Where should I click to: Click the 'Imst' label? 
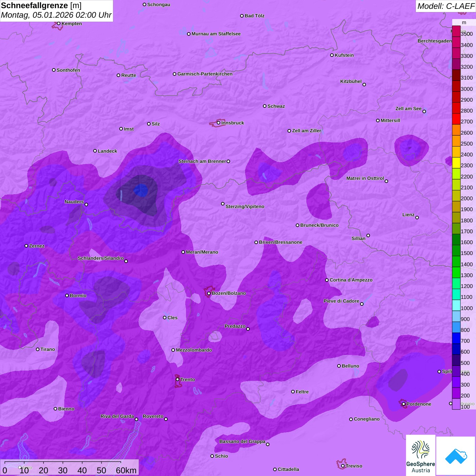pos(129,129)
